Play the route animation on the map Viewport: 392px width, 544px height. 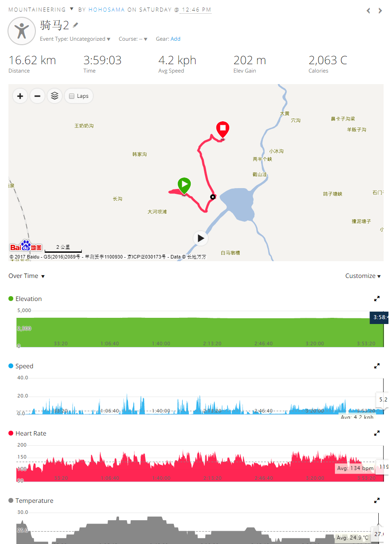point(201,238)
